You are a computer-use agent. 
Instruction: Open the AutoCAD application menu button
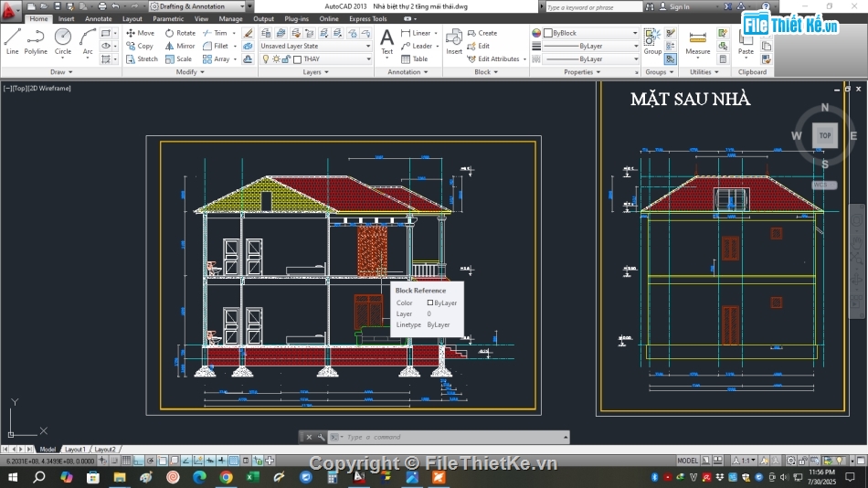pyautogui.click(x=9, y=9)
